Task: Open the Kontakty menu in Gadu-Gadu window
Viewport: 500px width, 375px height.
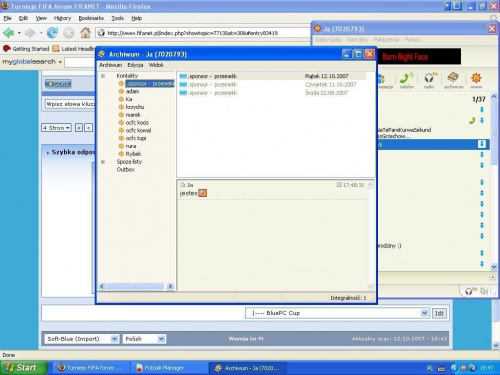Action: tap(357, 39)
